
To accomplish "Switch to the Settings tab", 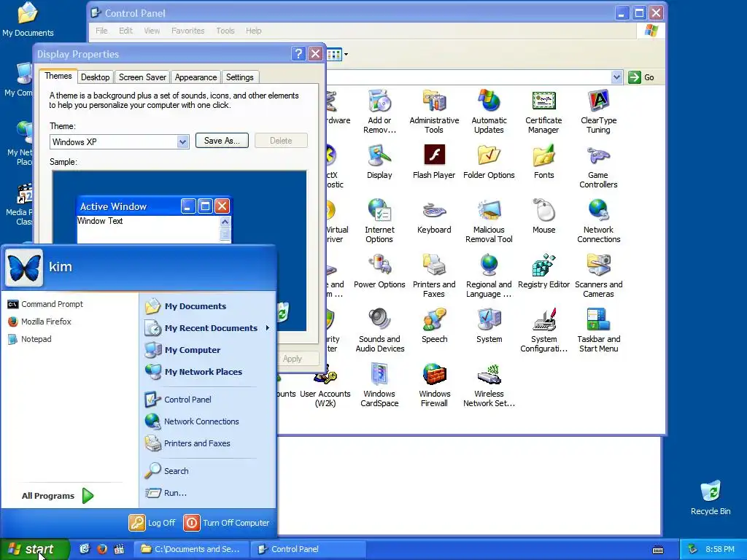I will click(x=239, y=77).
